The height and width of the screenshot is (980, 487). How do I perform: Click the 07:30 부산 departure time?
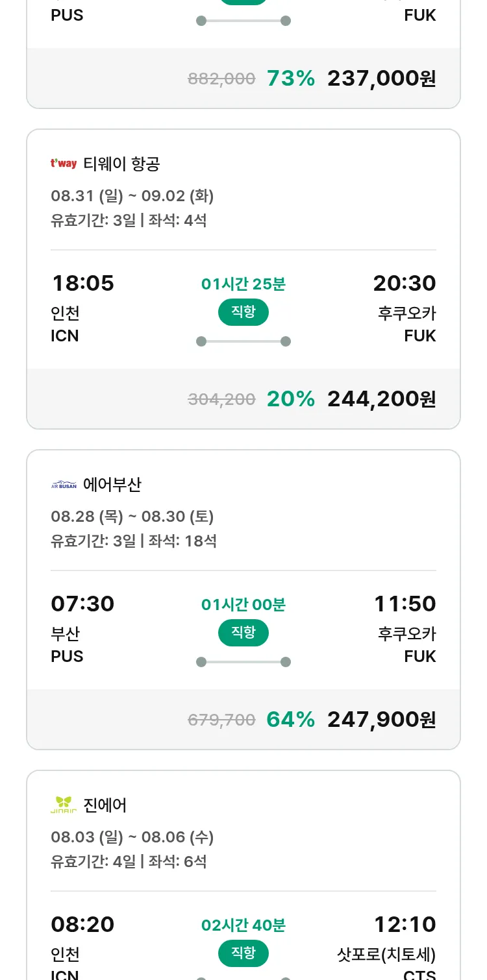point(82,604)
